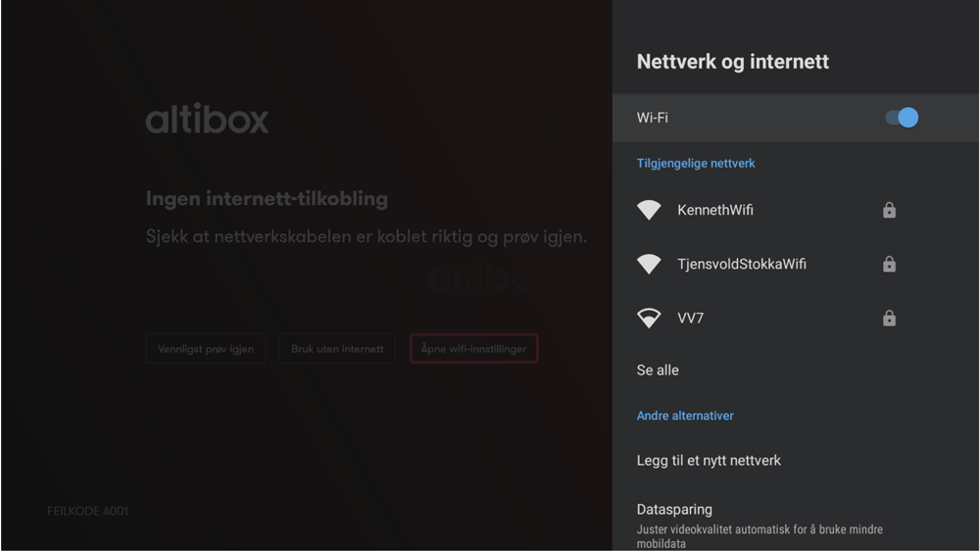Image resolution: width=980 pixels, height=551 pixels.
Task: Click the padlock icon for VV7
Action: (889, 318)
